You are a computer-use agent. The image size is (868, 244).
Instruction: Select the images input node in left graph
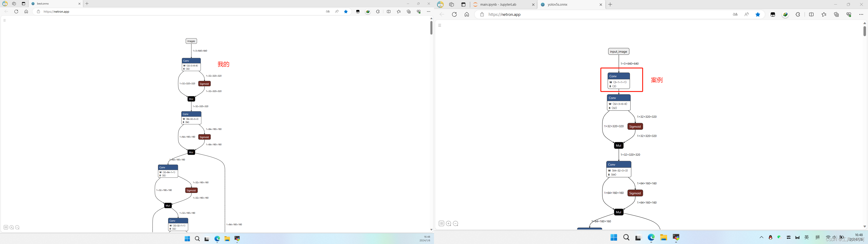pyautogui.click(x=191, y=41)
